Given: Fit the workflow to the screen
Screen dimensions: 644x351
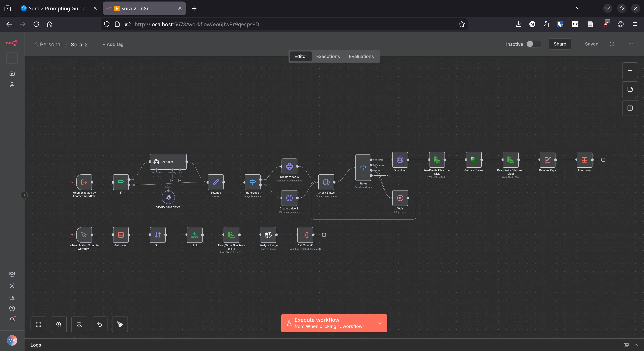Looking at the screenshot, I should (39, 324).
